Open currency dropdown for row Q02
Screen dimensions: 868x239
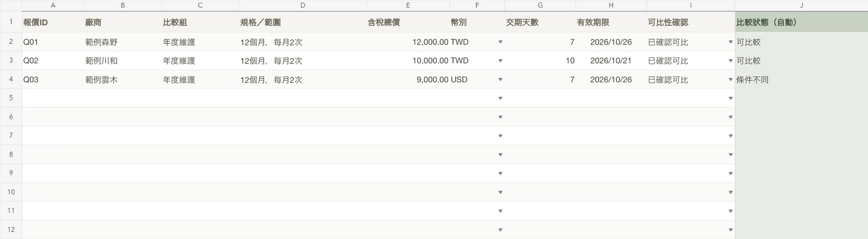500,61
